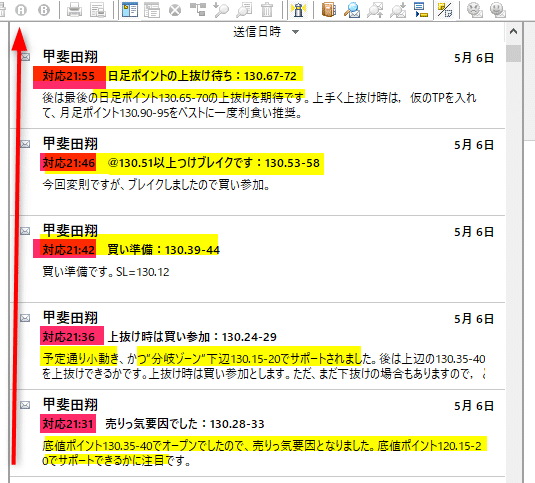The width and height of the screenshot is (535, 483).
Task: Click the trash can icon
Action: pyautogui.click(x=267, y=10)
